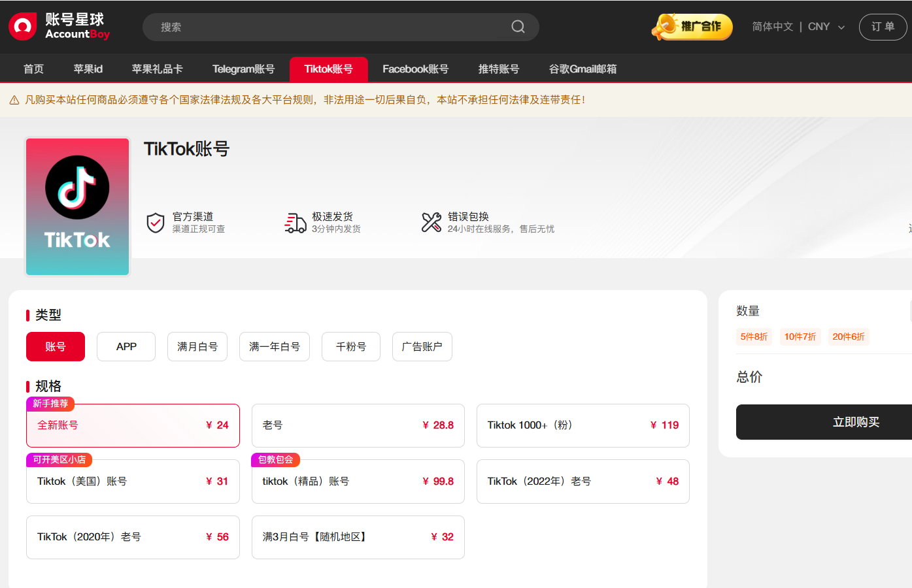Click the 包教包会 badge
Viewport: 912px width, 588px height.
(x=276, y=460)
